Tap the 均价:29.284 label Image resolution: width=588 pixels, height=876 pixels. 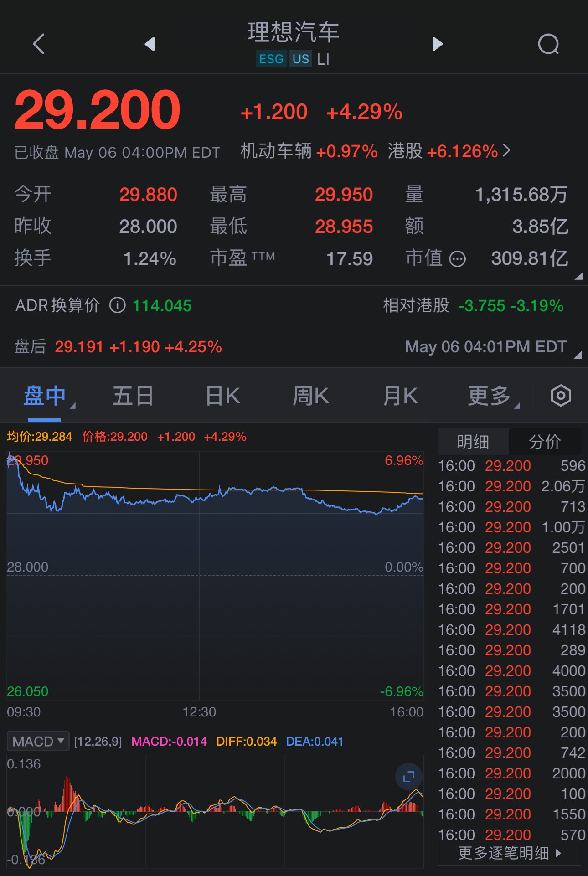(x=40, y=437)
